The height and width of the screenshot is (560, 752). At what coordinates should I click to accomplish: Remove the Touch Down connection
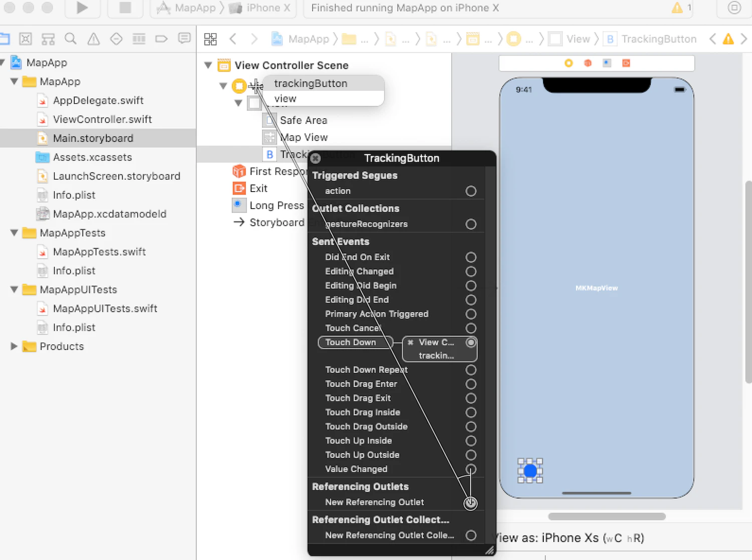[411, 342]
